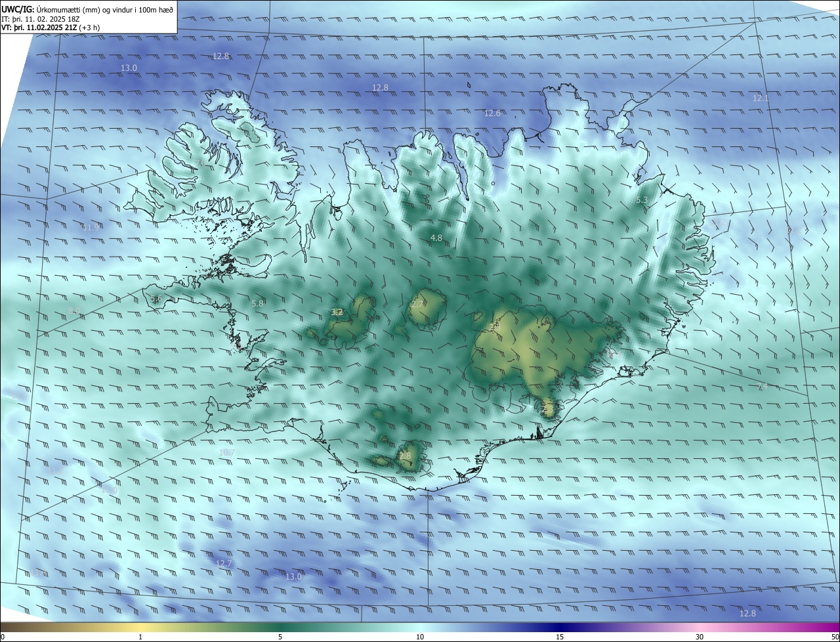
Task: Click the 12.6 value off the north coast
Action: coord(492,114)
